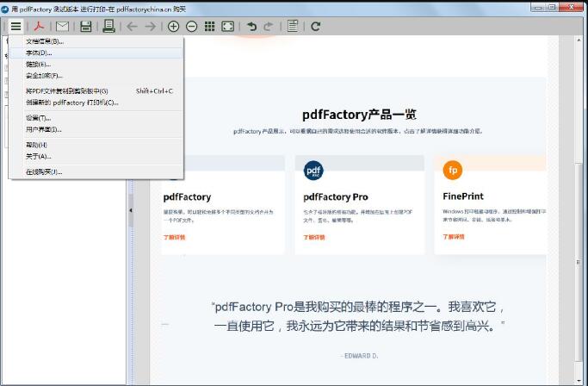
Task: Click the hamburger menu button
Action: pos(15,27)
